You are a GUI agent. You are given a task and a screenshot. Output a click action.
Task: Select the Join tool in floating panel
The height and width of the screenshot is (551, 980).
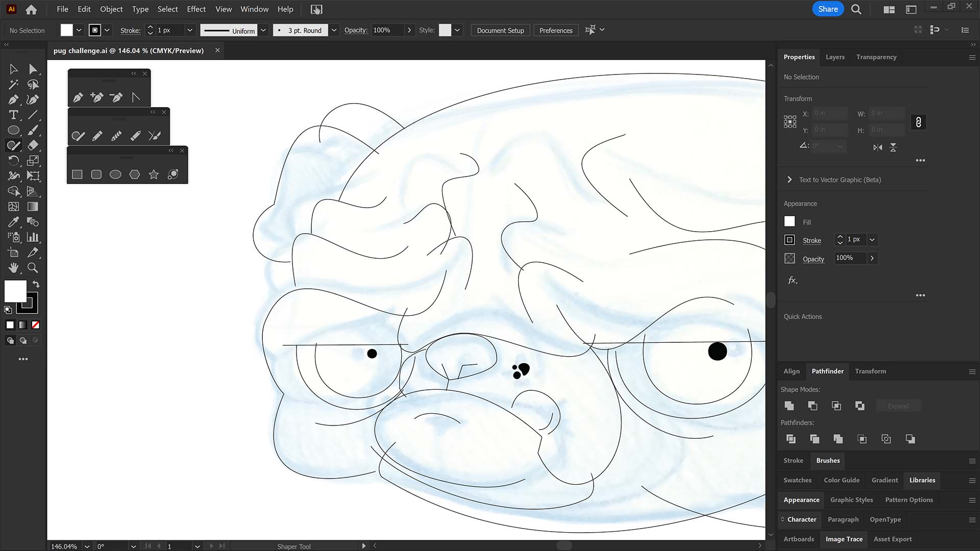pyautogui.click(x=155, y=136)
